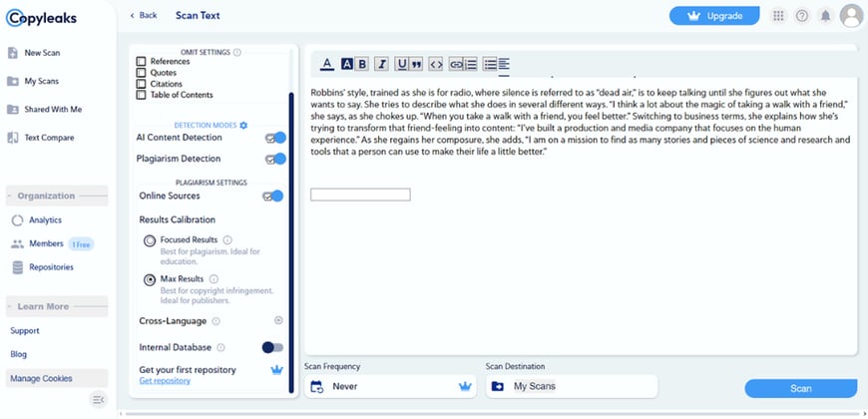This screenshot has width=868, height=419.
Task: Open the Scan Frequency dropdown
Action: 389,386
